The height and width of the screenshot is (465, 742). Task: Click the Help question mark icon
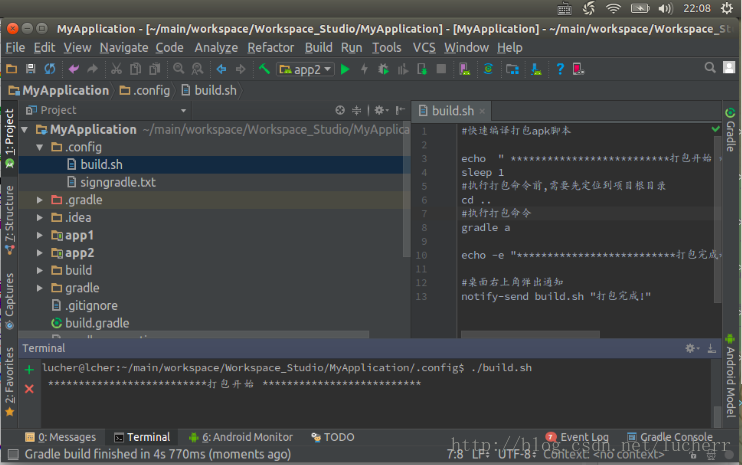coord(560,69)
